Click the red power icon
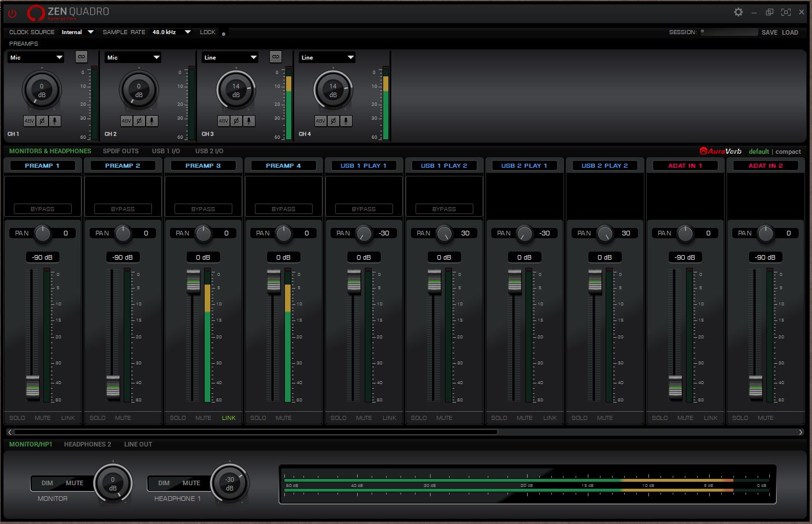The width and height of the screenshot is (812, 524). 12,13
